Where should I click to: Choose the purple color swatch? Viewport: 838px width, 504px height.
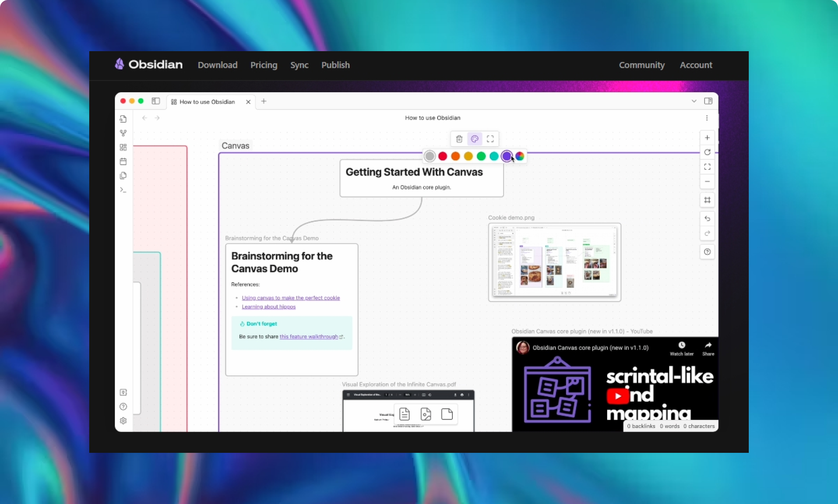pos(507,156)
